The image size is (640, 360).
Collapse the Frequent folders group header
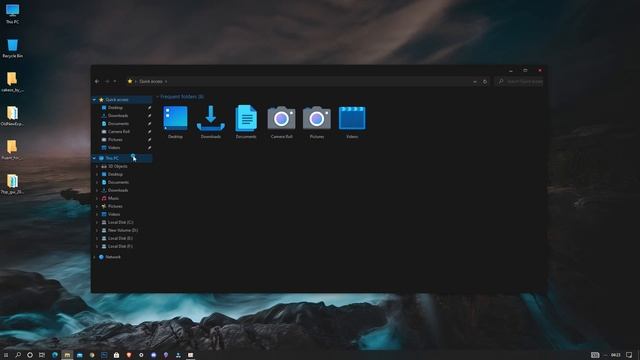point(158,97)
